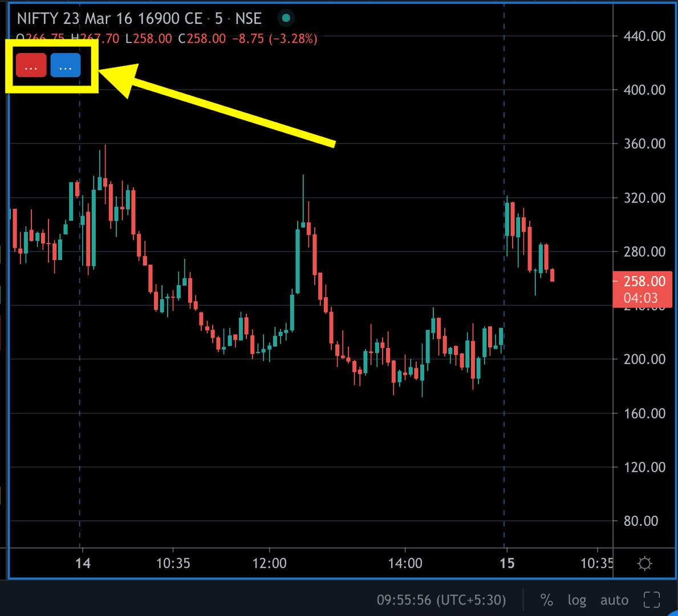Toggle percent scale mode

pyautogui.click(x=546, y=600)
